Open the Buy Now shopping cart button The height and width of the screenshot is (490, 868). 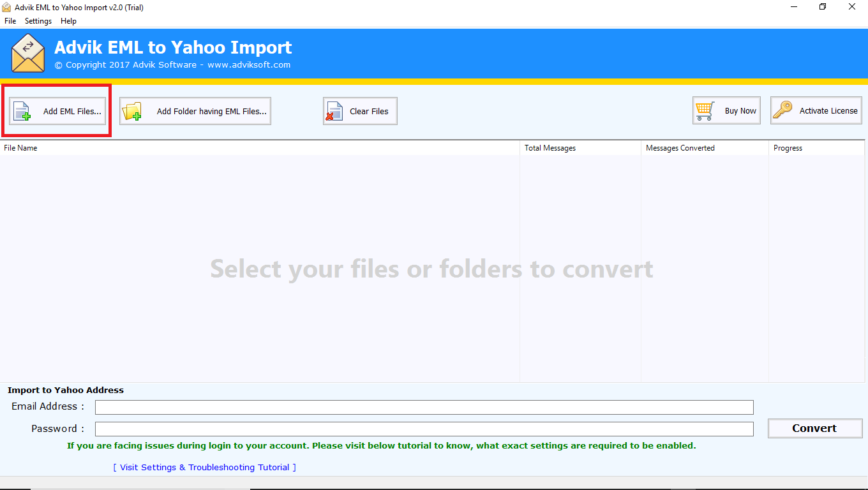726,110
